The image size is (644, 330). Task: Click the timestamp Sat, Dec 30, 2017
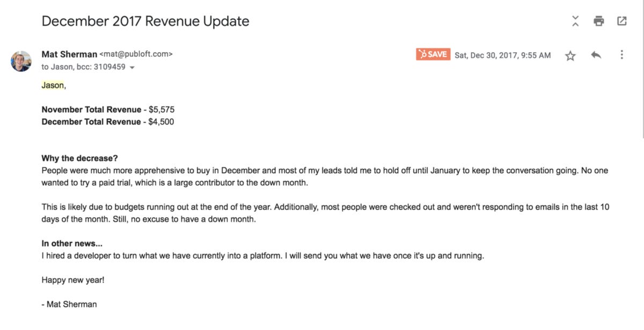coord(502,55)
